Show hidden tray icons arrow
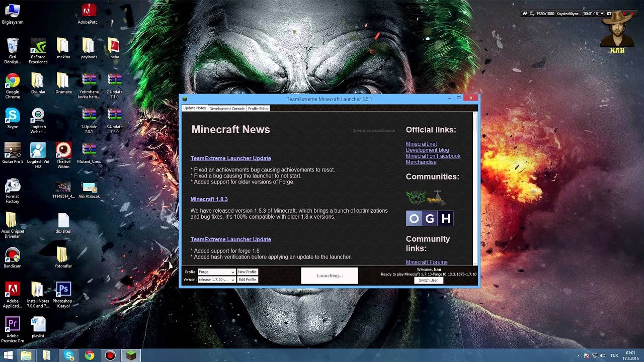The height and width of the screenshot is (362, 644). pyautogui.click(x=579, y=355)
